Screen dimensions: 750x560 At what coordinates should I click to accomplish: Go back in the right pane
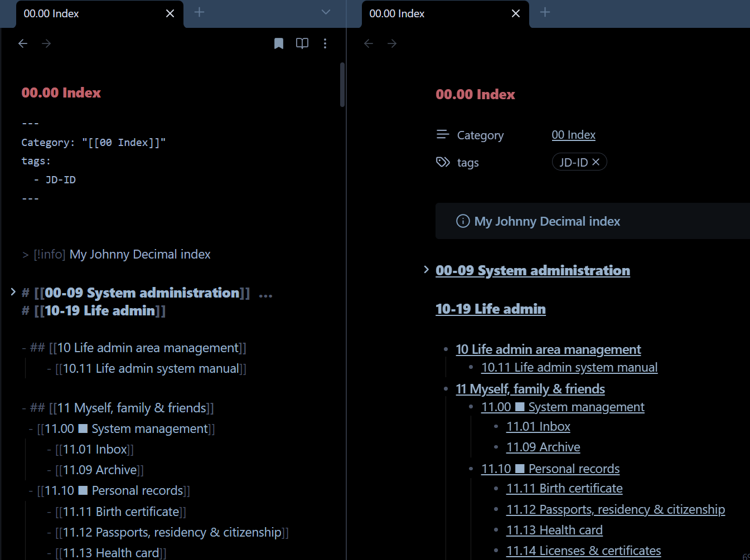coord(369,43)
